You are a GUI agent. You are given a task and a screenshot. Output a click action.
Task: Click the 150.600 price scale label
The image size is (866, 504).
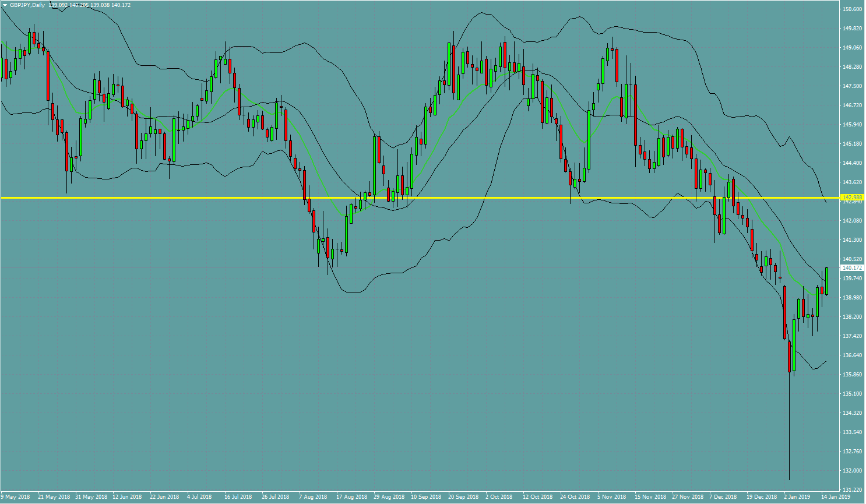(x=852, y=9)
